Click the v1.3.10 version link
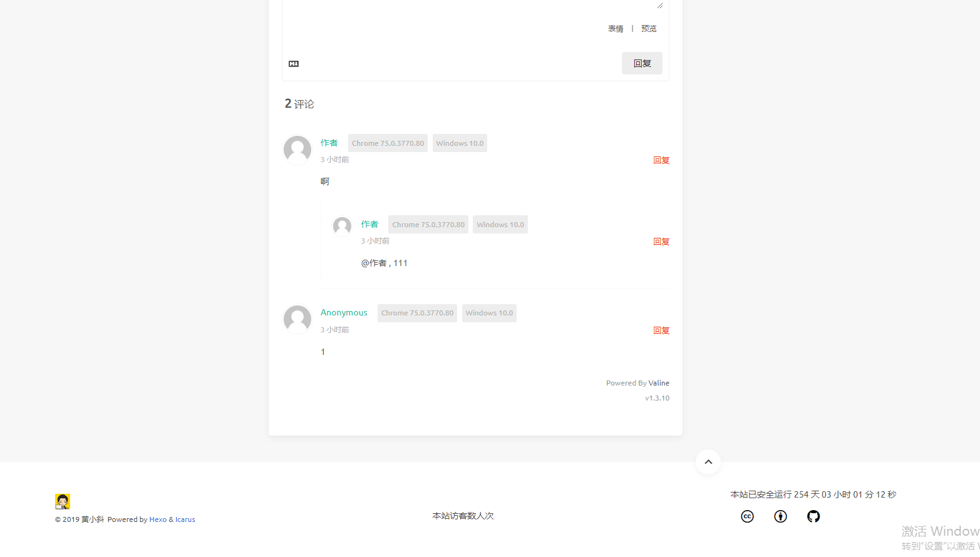The height and width of the screenshot is (557, 980). point(657,398)
